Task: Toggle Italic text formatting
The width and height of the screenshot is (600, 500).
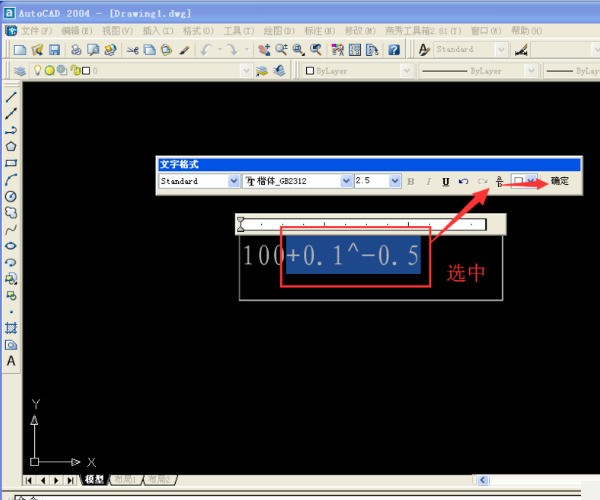Action: [x=428, y=181]
